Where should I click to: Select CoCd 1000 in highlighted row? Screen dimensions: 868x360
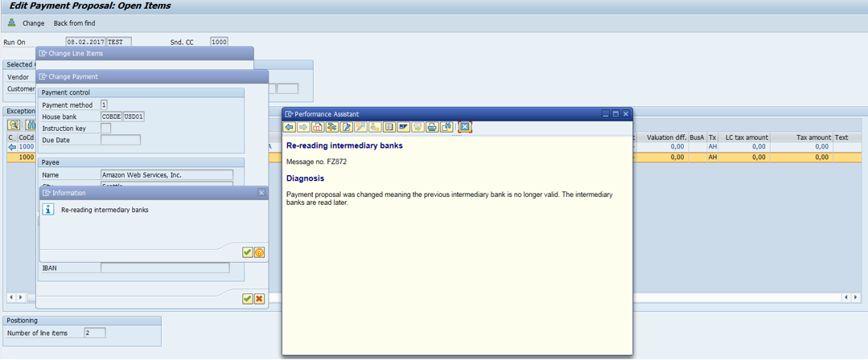27,157
